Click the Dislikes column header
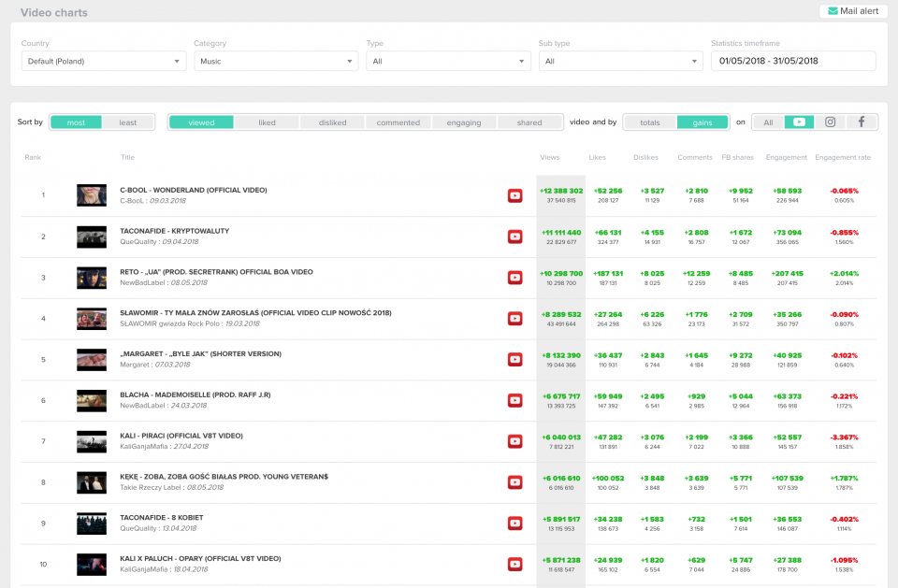898x588 pixels. coord(646,157)
